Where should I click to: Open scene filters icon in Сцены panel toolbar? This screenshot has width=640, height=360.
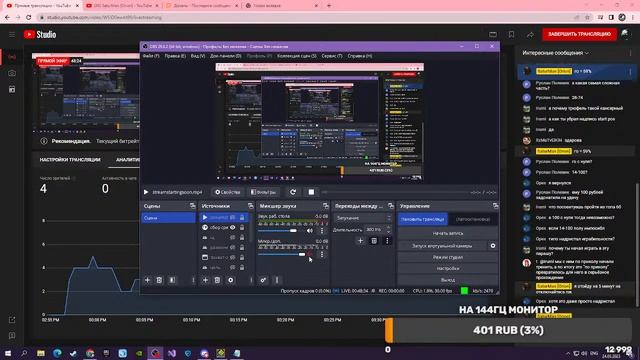(172, 280)
